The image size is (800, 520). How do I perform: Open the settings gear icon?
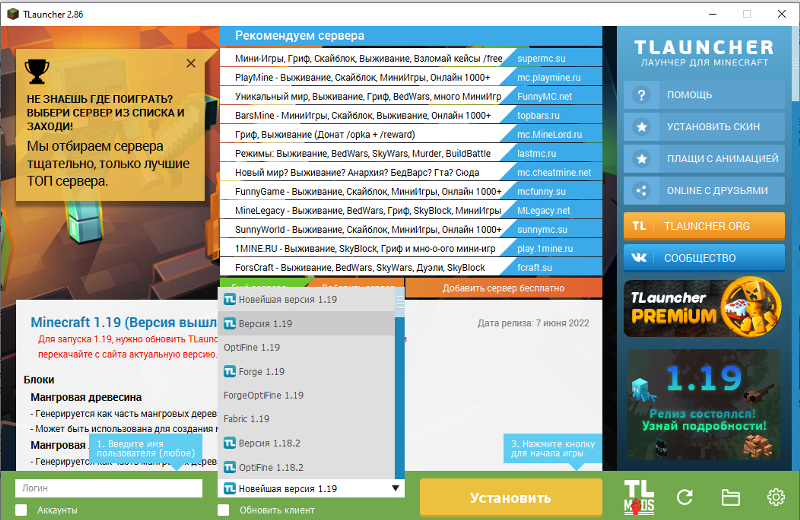pyautogui.click(x=776, y=497)
